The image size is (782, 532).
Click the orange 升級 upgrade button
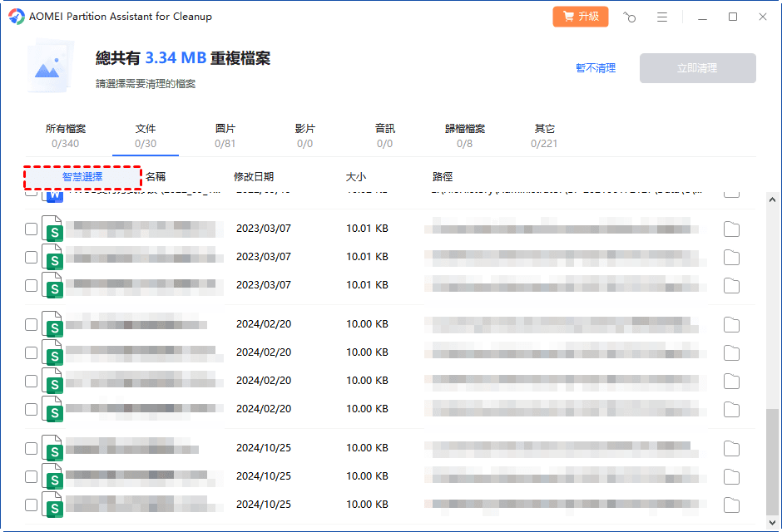tap(580, 17)
